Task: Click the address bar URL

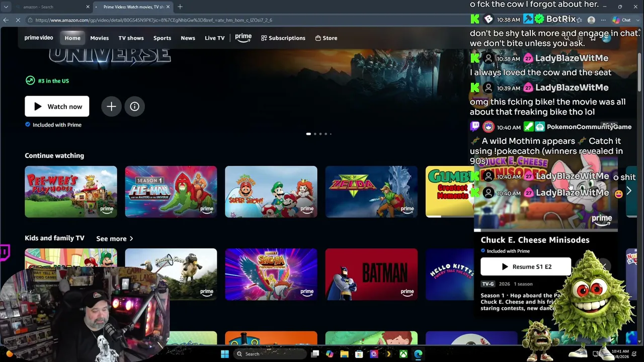Action: pyautogui.click(x=153, y=20)
